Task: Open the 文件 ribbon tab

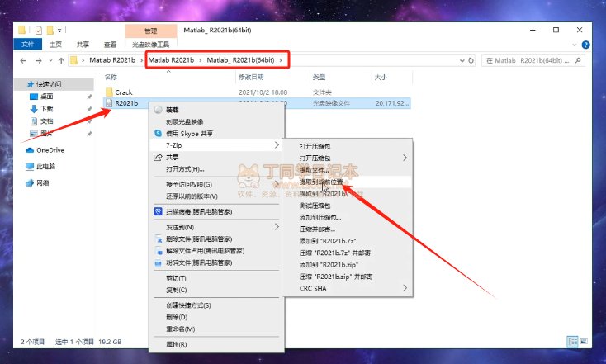Action: (x=28, y=45)
